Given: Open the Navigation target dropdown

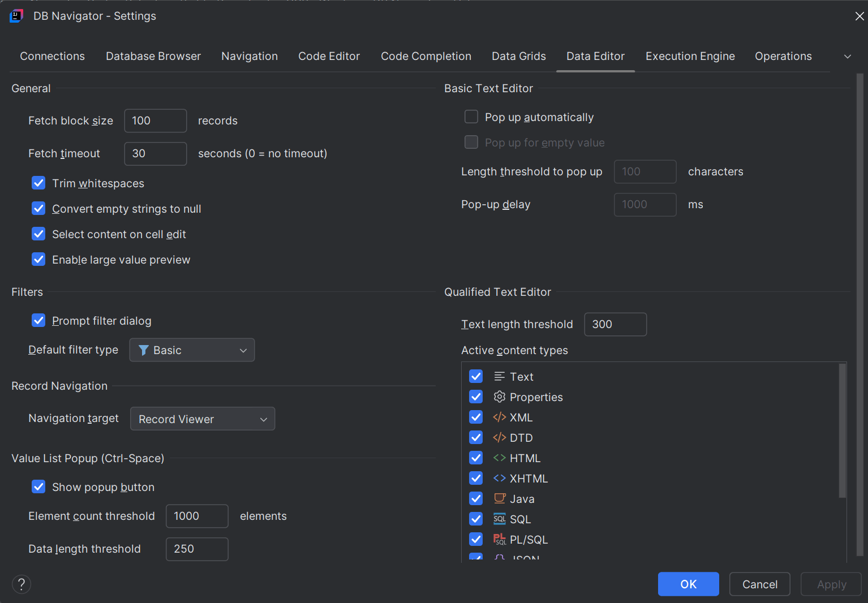Looking at the screenshot, I should coord(203,419).
